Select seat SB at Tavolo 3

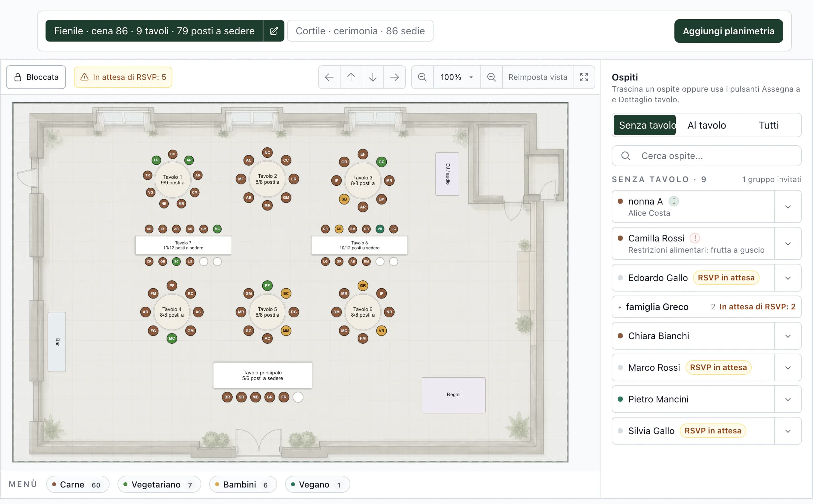[x=344, y=199]
